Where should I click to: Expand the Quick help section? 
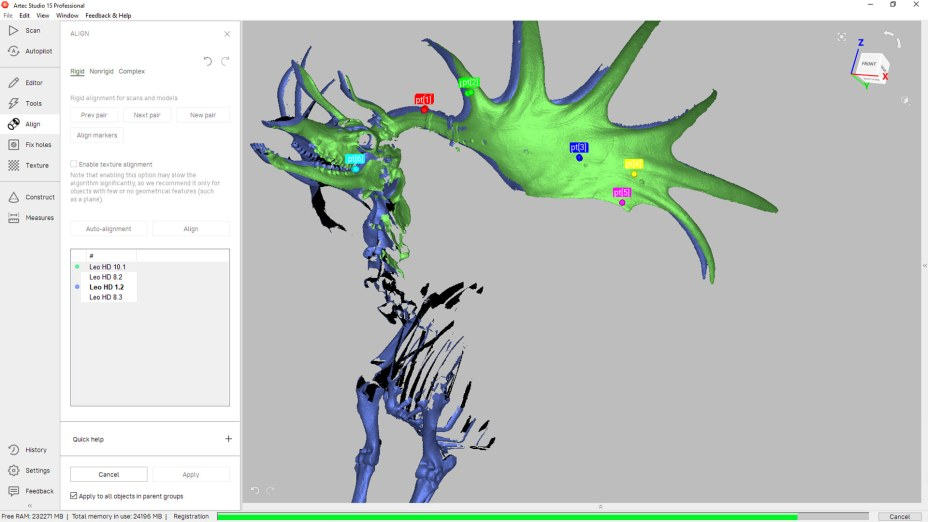228,439
